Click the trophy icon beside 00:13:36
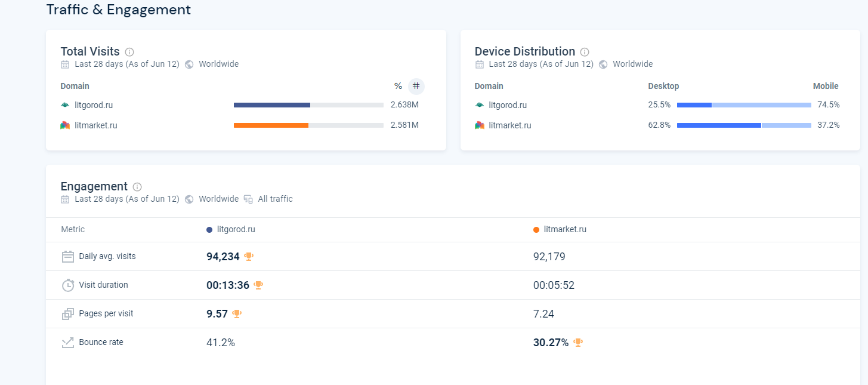Screen dimensions: 868x385 pos(258,285)
